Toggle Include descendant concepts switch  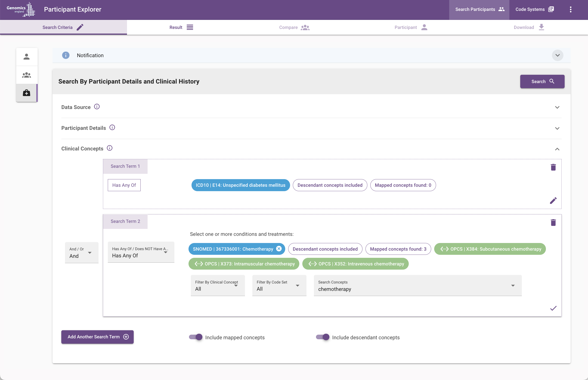click(323, 337)
